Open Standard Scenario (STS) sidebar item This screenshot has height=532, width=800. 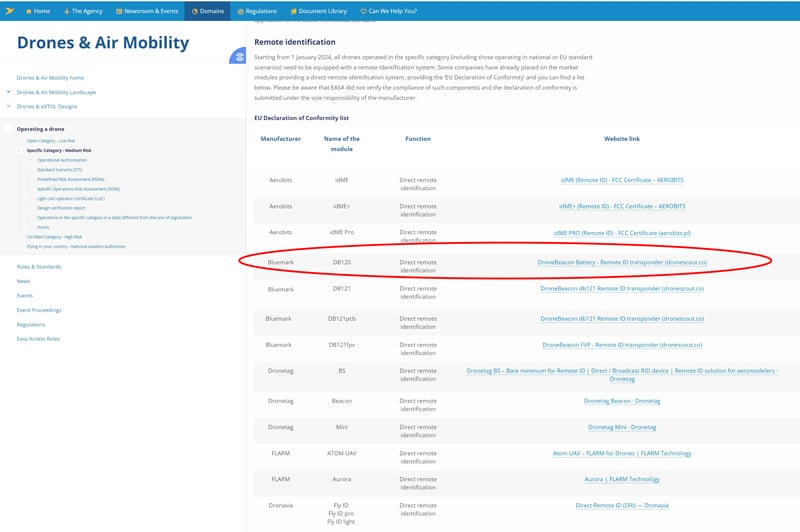pyautogui.click(x=61, y=169)
